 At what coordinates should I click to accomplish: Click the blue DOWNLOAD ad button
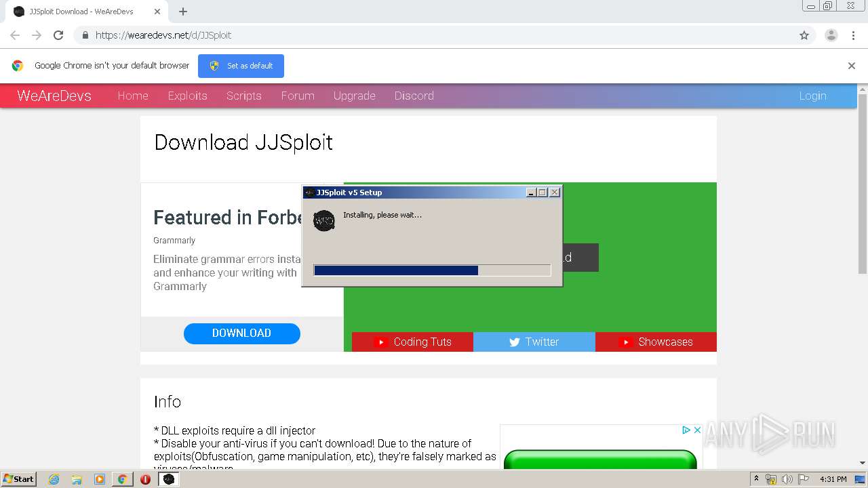pos(242,333)
